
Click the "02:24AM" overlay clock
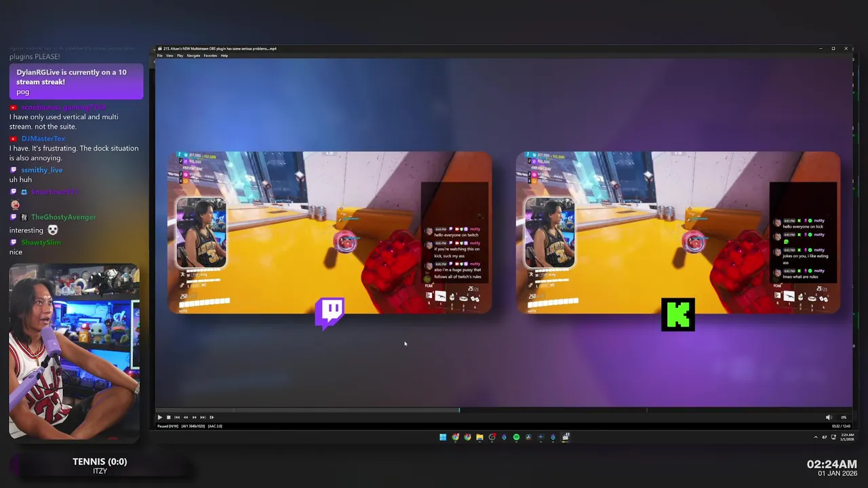point(832,464)
